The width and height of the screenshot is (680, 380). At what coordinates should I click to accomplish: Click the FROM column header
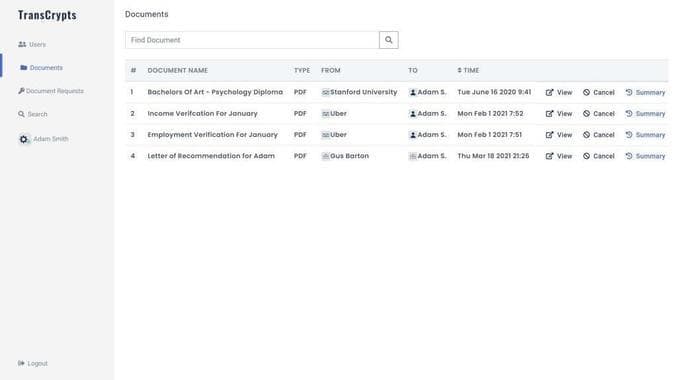click(x=330, y=70)
